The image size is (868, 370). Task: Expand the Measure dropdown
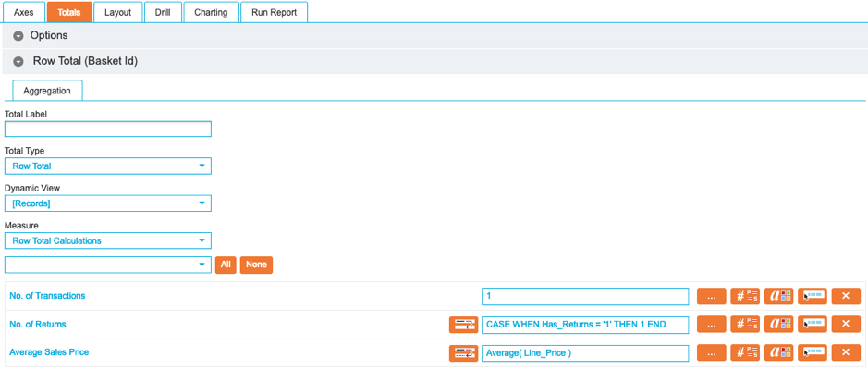[108, 241]
